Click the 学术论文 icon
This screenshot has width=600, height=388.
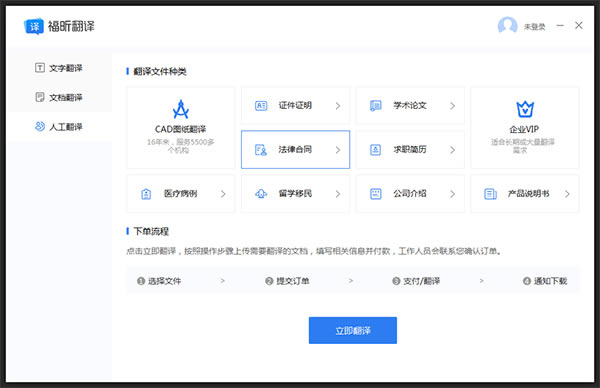pyautogui.click(x=376, y=106)
